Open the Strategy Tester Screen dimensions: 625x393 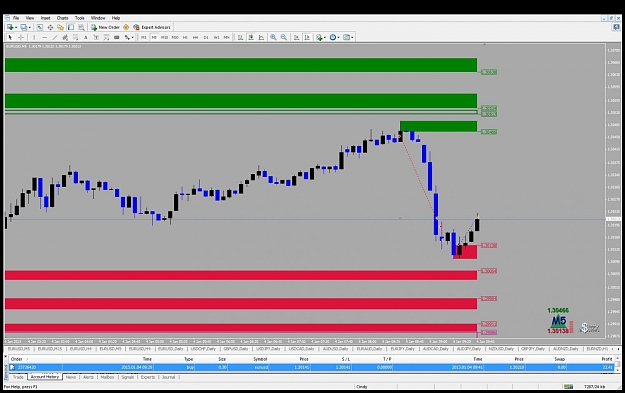tap(81, 27)
